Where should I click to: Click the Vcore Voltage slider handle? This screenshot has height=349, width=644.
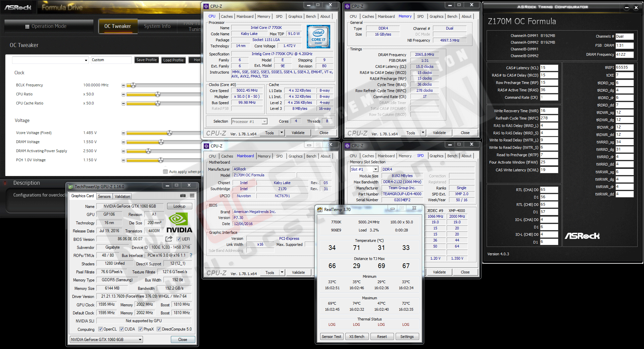click(x=169, y=133)
